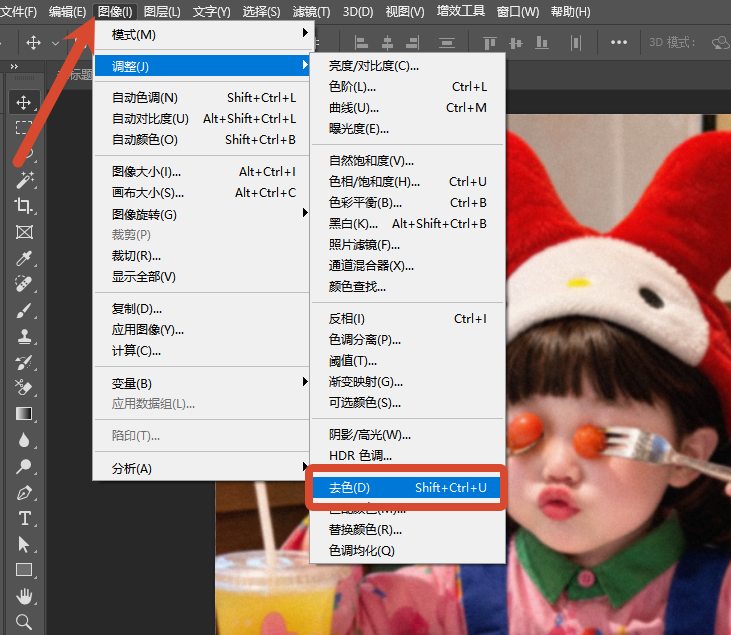Select the Crop tool
This screenshot has width=731, height=635.
tap(24, 206)
